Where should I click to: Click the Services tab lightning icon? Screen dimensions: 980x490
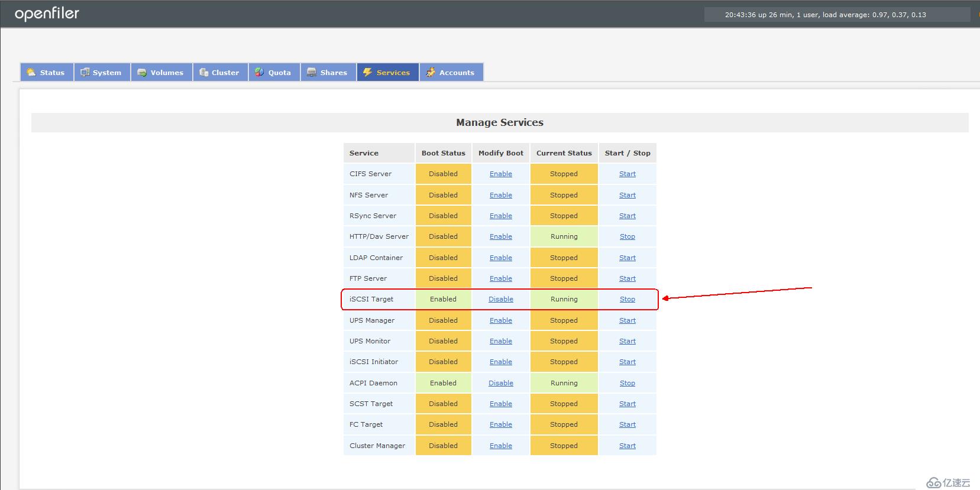pos(368,72)
